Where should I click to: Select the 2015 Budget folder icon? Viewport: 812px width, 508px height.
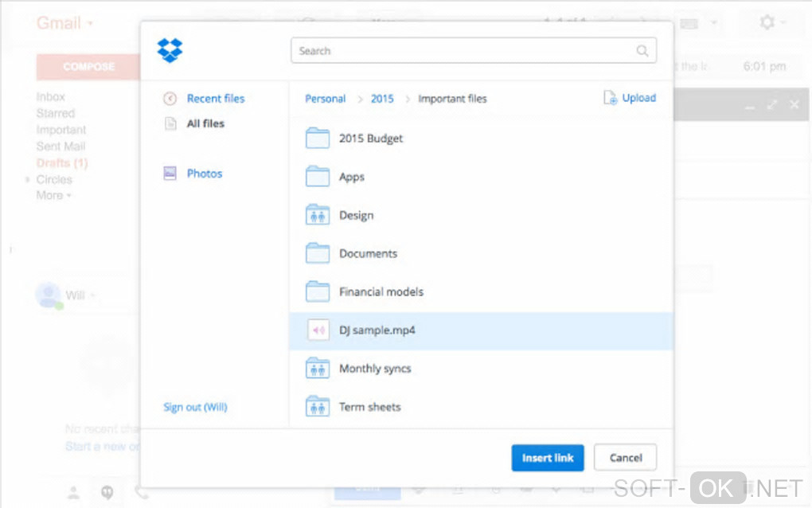pyautogui.click(x=318, y=138)
